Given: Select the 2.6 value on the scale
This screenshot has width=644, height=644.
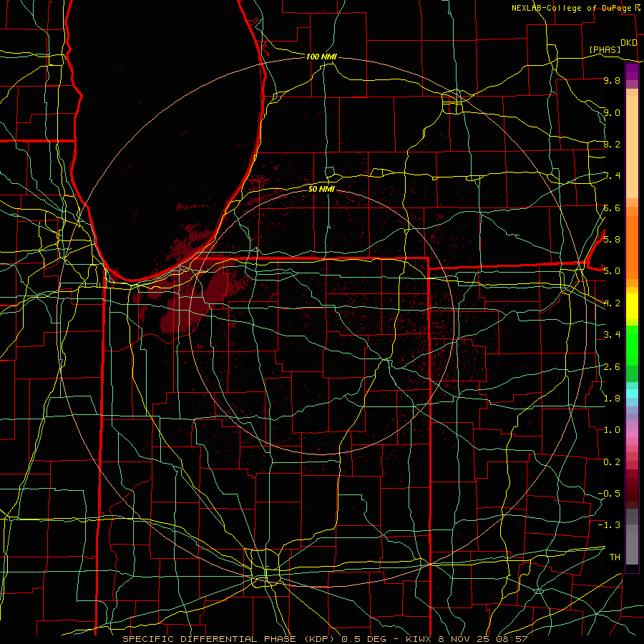Looking at the screenshot, I should [612, 366].
